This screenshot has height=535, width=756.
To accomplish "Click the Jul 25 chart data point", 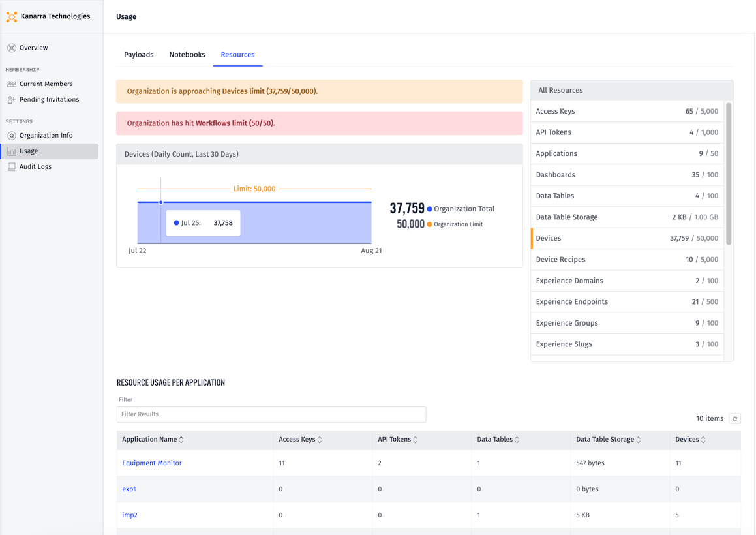I will click(x=161, y=203).
